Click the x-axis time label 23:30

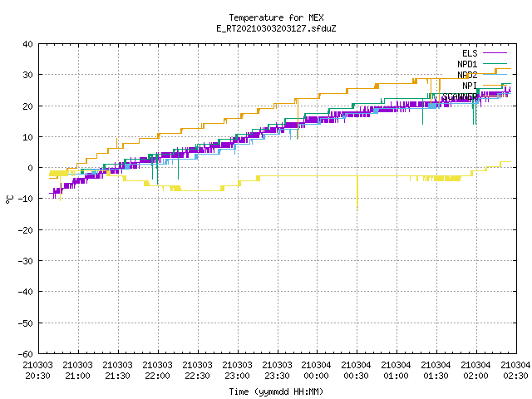(x=277, y=376)
